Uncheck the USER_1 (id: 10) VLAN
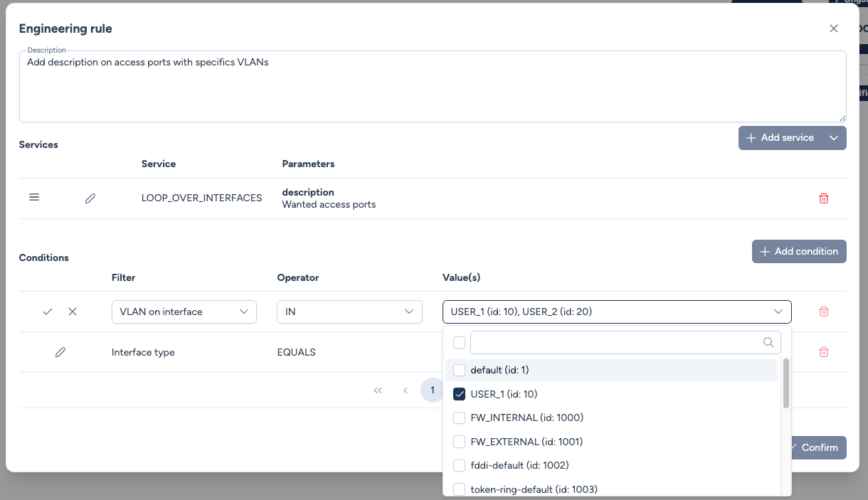 coord(460,394)
